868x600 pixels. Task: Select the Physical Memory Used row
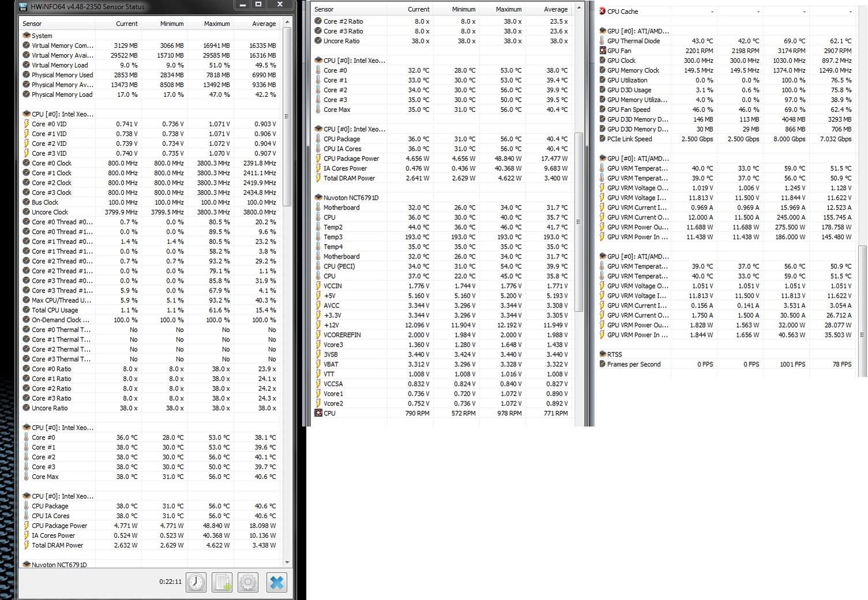click(150, 75)
